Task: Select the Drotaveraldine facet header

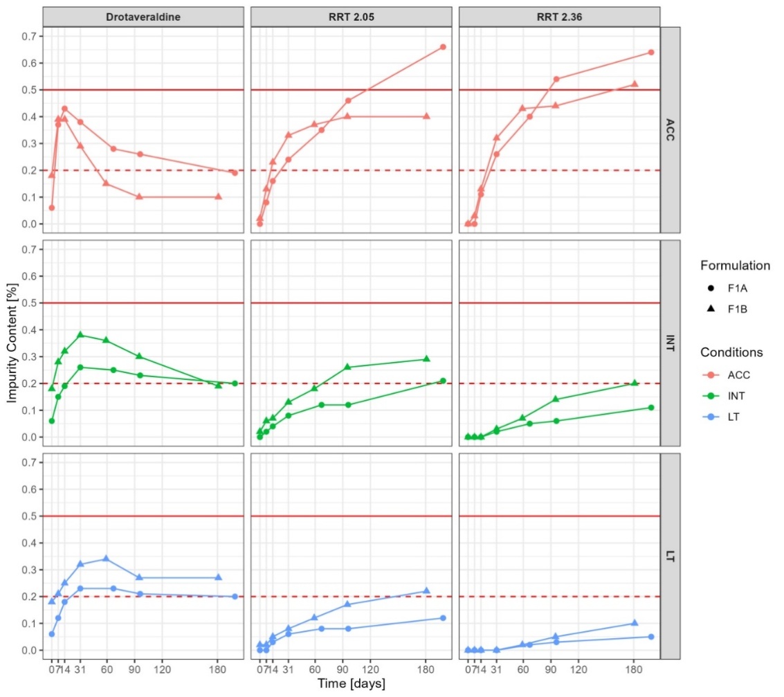Action: 143,17
